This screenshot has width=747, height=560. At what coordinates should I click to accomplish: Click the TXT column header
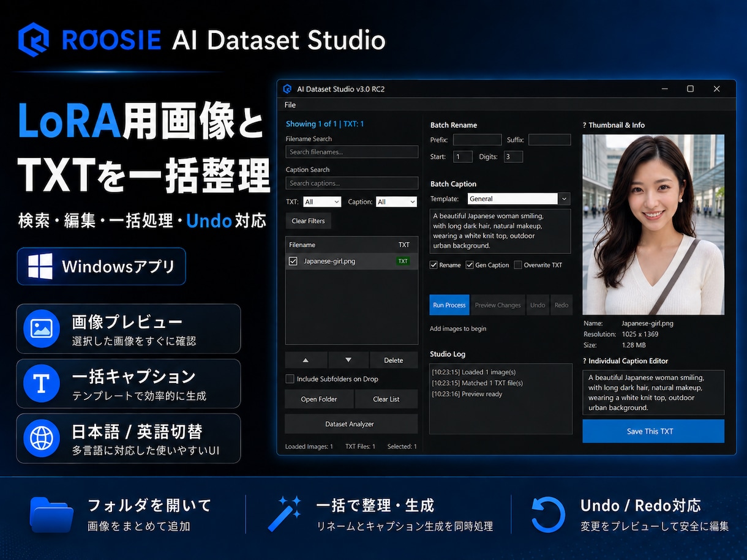[404, 245]
